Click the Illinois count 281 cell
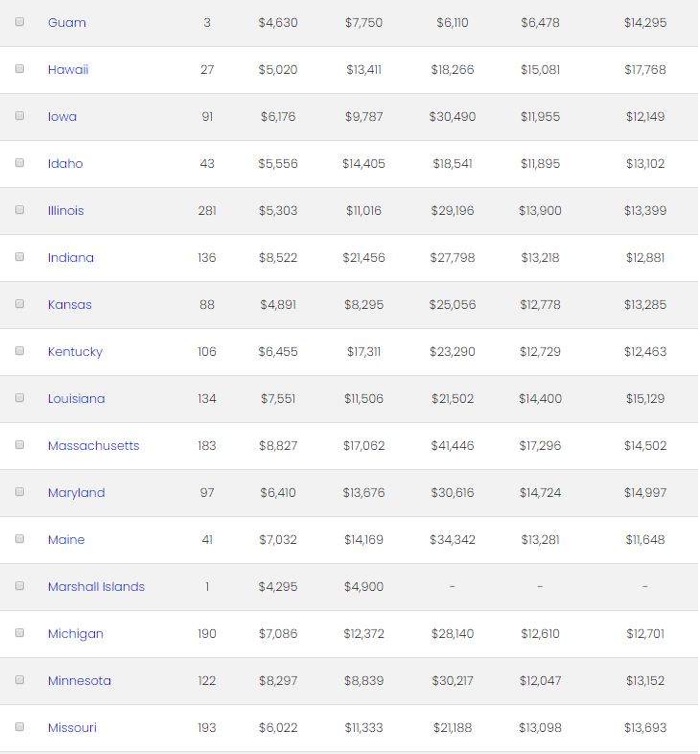 [207, 210]
